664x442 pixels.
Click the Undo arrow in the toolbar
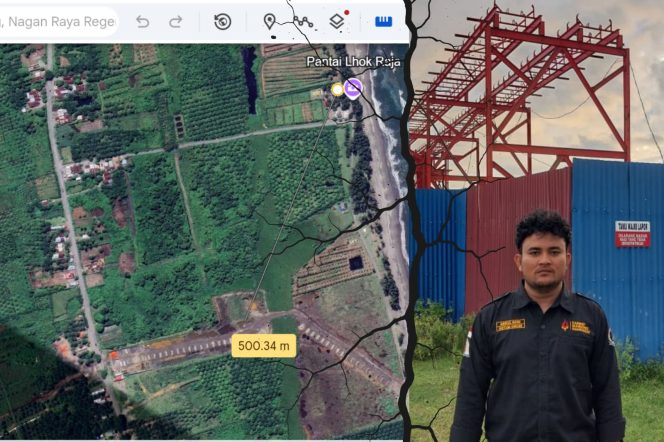coord(143,22)
